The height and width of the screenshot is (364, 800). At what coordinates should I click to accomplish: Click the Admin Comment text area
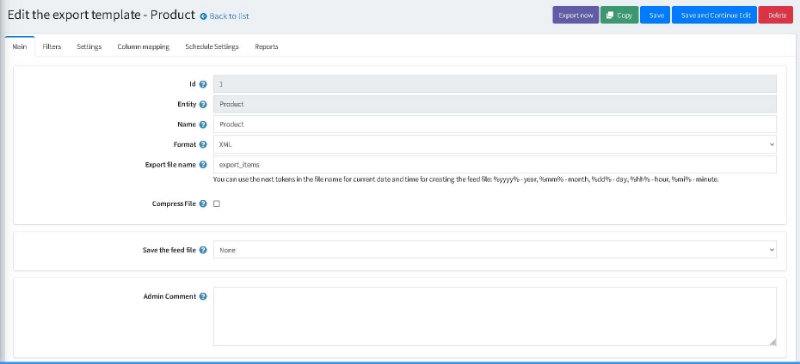tap(495, 317)
